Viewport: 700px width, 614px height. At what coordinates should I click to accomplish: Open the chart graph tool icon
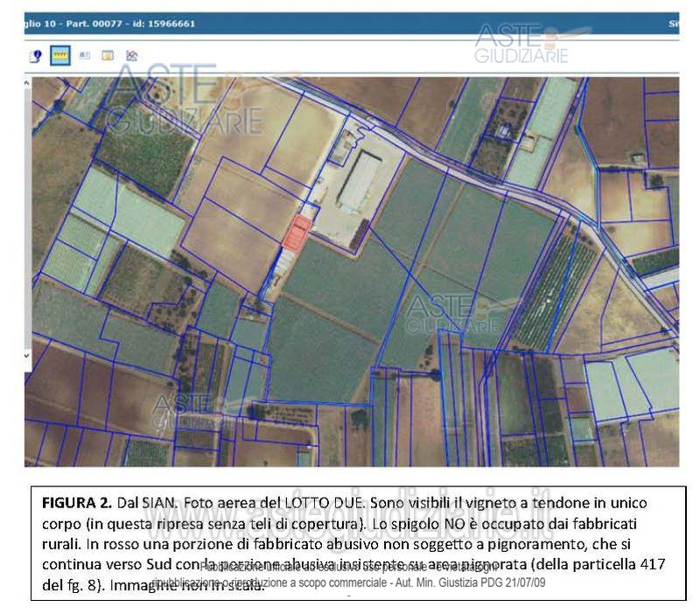131,56
